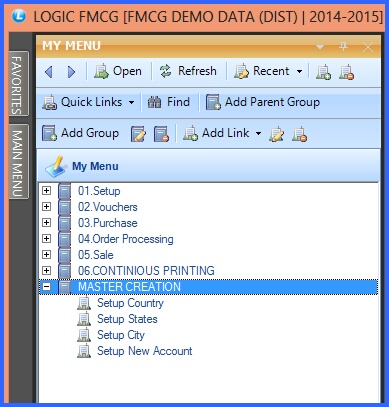The image size is (389, 407).
Task: Click the add item icon next to Recent
Action: [323, 72]
